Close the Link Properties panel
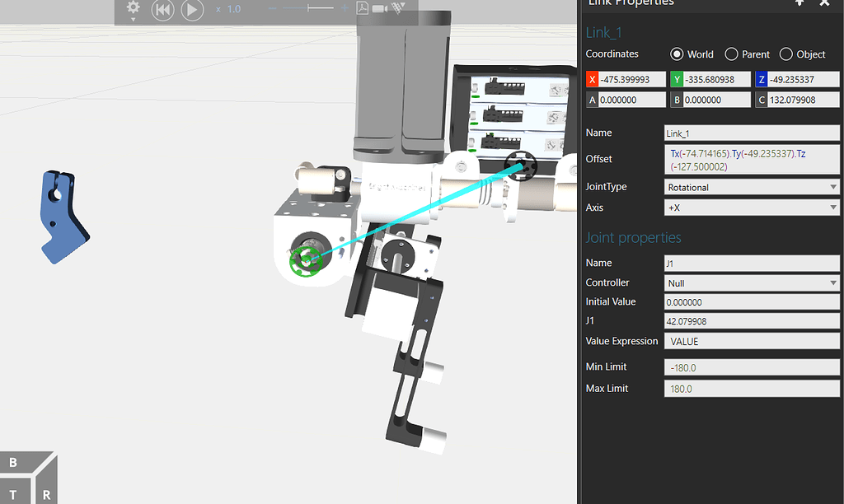This screenshot has height=504, width=844. coord(826,4)
